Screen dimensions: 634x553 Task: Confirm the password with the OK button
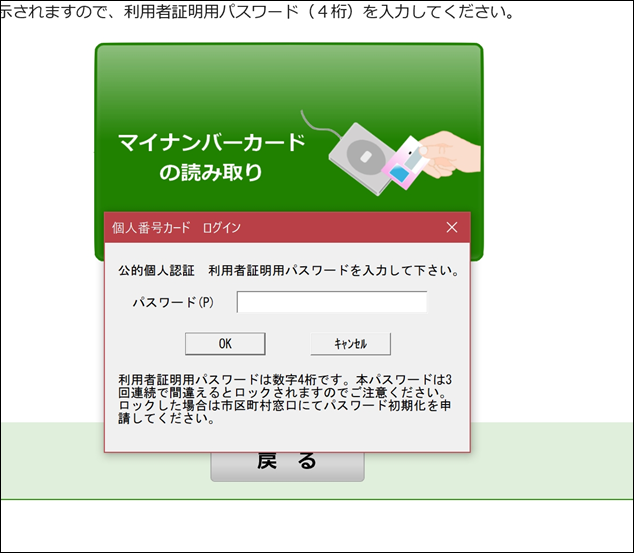225,344
